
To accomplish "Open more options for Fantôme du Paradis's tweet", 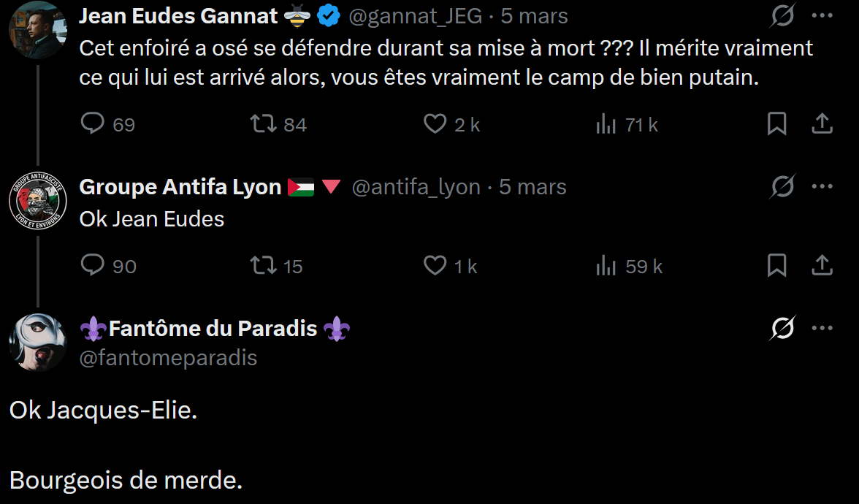I will [822, 329].
